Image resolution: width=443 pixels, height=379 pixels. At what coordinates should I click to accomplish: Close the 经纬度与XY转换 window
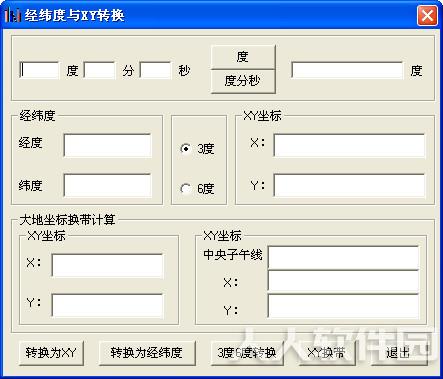(x=427, y=15)
